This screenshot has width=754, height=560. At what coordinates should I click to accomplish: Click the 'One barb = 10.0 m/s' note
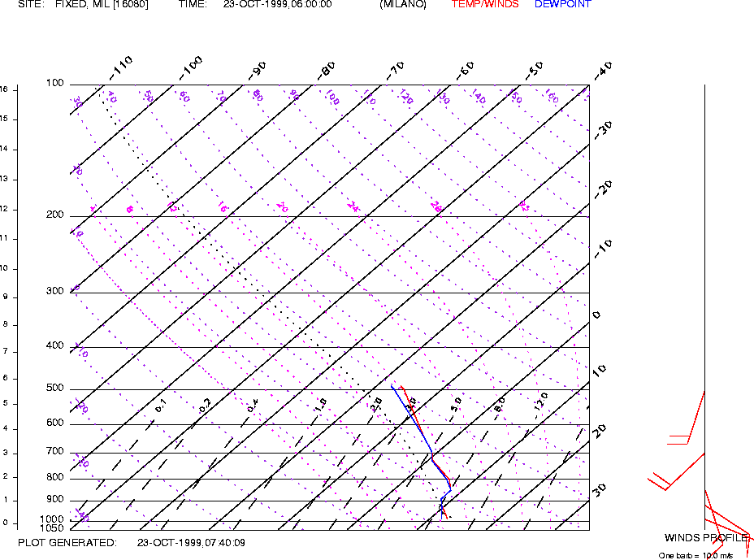pyautogui.click(x=695, y=555)
